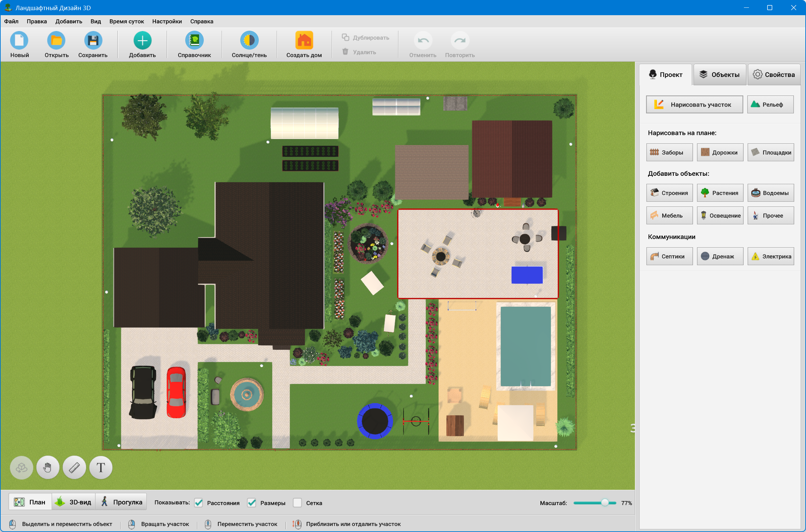Click the green plus Добавить icon
Screen dimensions: 806x532
pyautogui.click(x=142, y=41)
